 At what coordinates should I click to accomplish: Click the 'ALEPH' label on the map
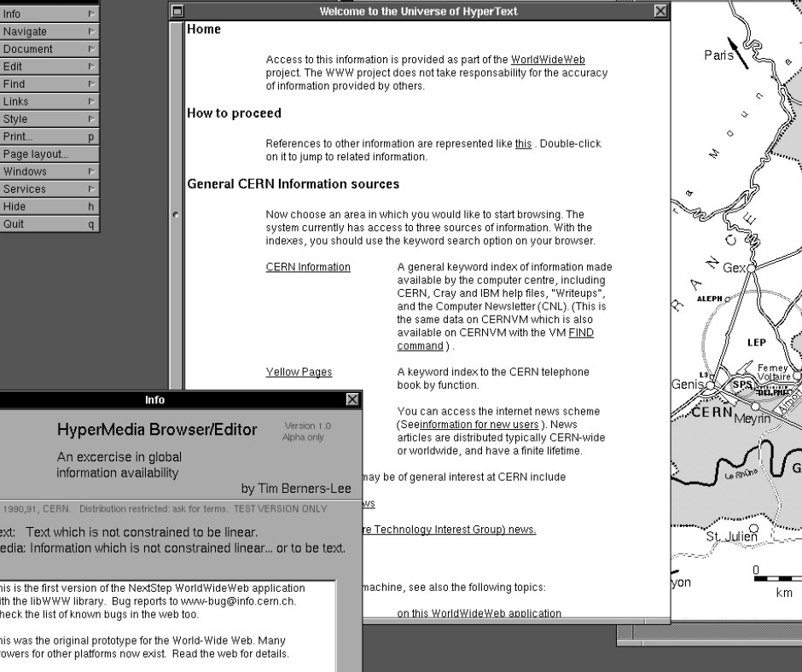tap(709, 298)
